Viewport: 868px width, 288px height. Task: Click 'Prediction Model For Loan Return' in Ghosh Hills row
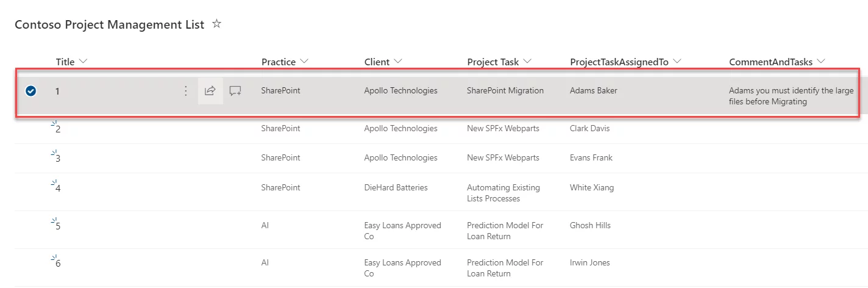pos(505,231)
